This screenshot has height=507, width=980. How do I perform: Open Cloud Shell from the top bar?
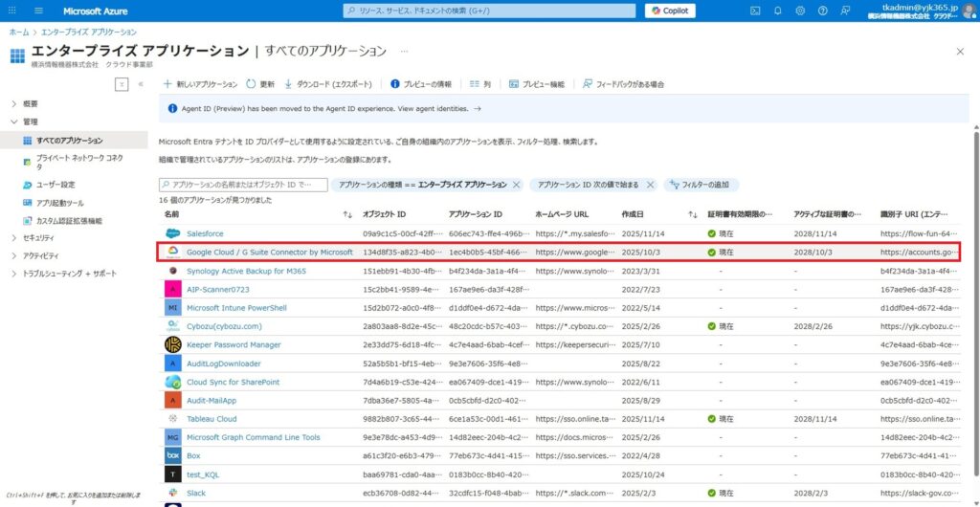pyautogui.click(x=755, y=11)
